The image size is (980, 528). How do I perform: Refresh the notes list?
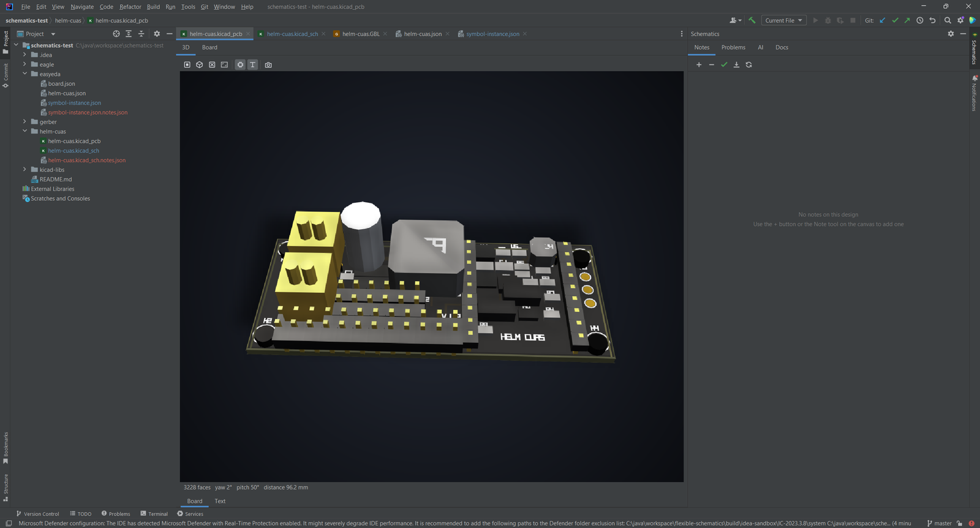748,65
